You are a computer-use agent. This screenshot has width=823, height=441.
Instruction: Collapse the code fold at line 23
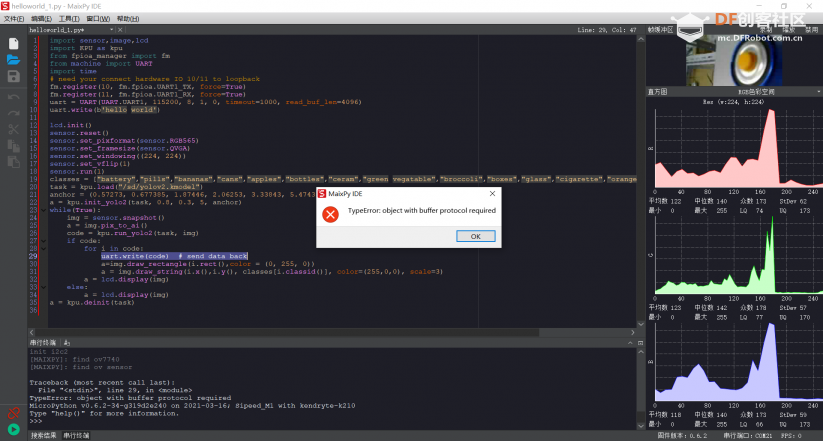[44, 210]
